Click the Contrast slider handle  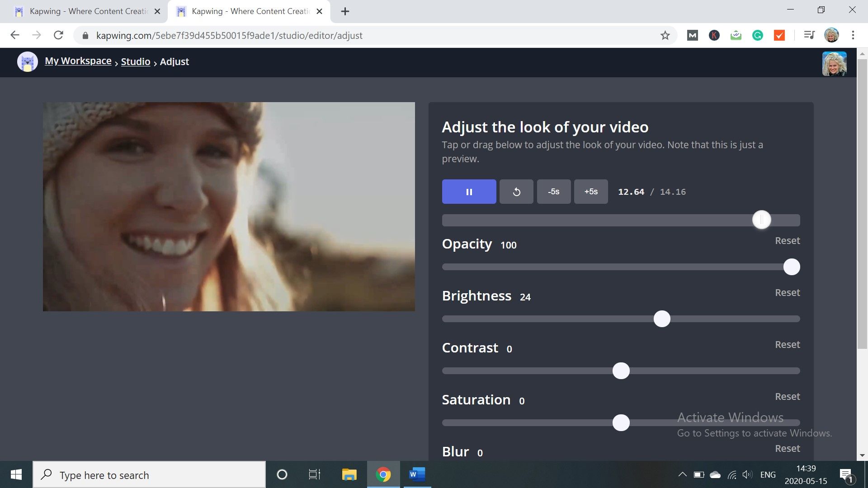[x=621, y=371]
